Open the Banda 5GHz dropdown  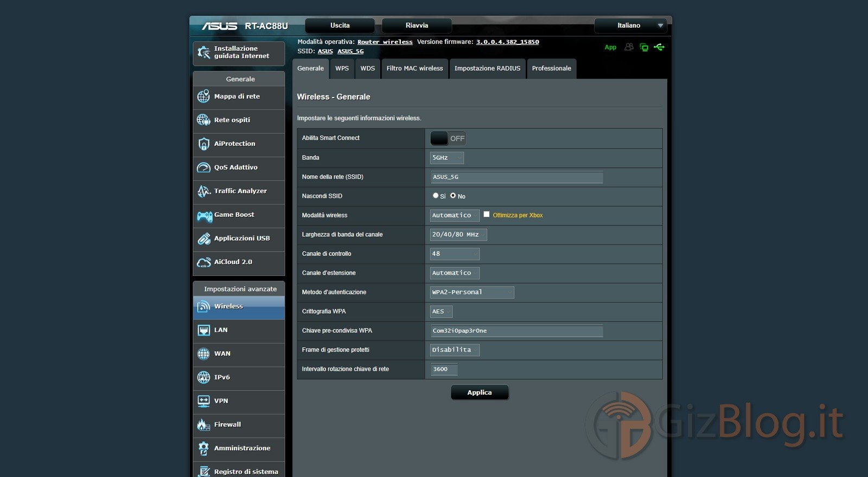click(447, 158)
